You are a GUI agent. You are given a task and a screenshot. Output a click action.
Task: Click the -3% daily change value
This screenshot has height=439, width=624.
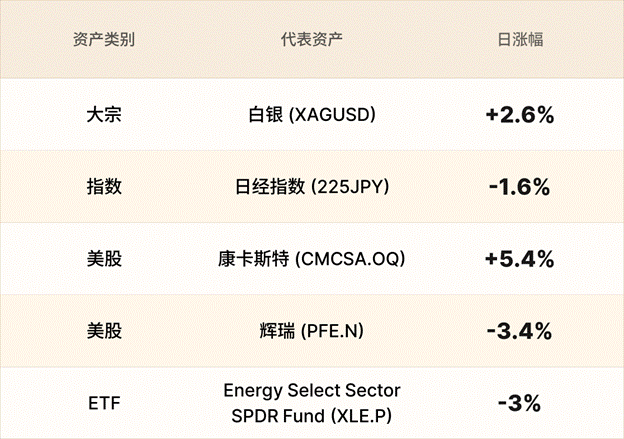(x=520, y=404)
